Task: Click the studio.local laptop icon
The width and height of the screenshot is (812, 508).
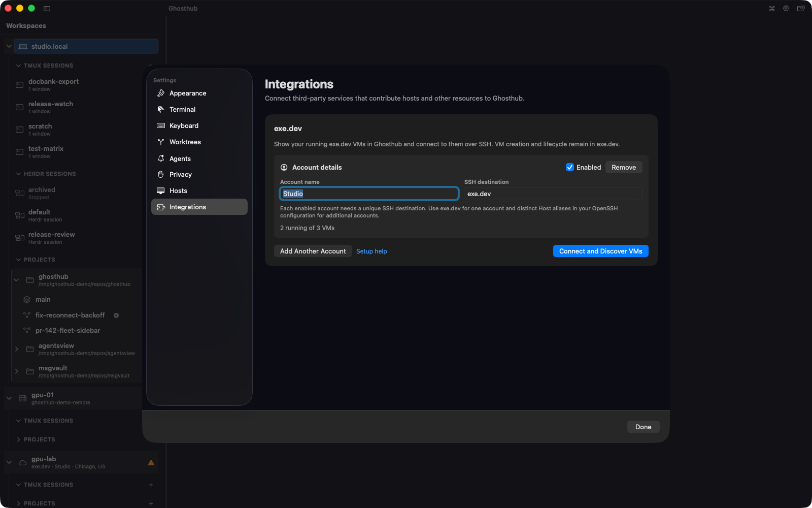Action: click(23, 46)
